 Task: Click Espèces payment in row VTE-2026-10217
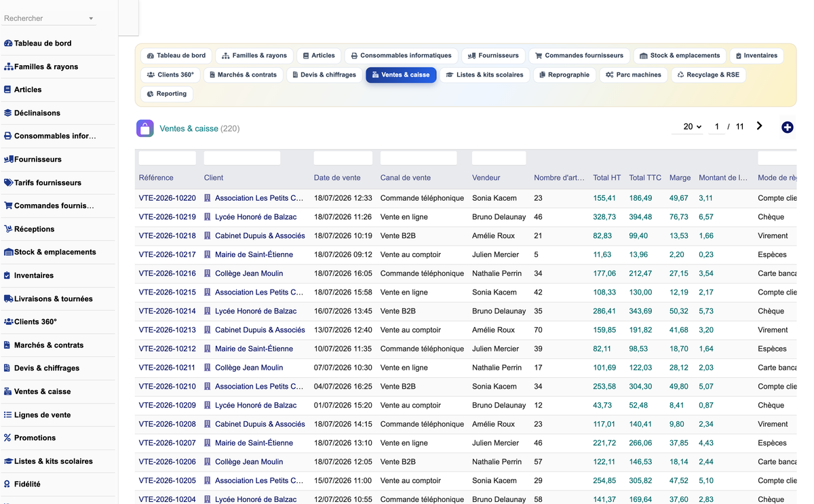pos(772,255)
